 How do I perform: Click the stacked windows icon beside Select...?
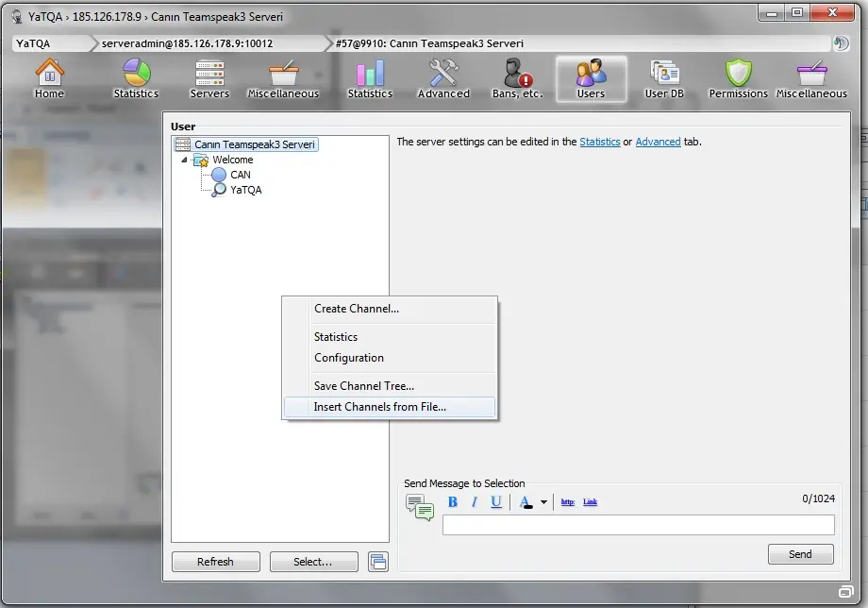pos(378,562)
